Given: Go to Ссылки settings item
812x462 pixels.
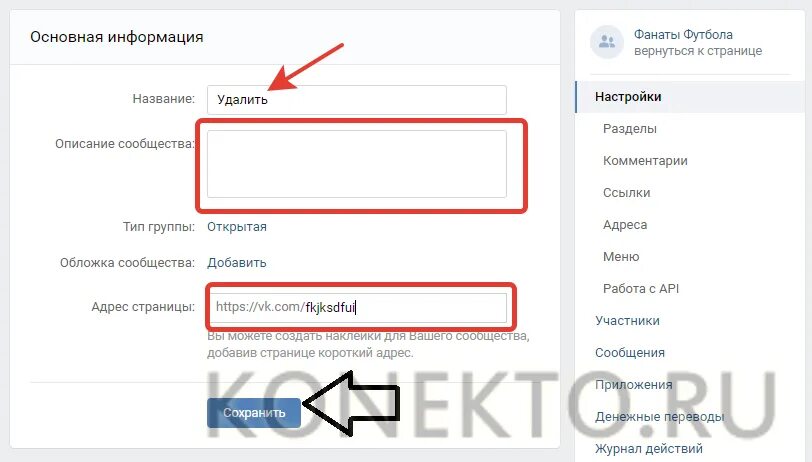Looking at the screenshot, I should click(x=627, y=193).
